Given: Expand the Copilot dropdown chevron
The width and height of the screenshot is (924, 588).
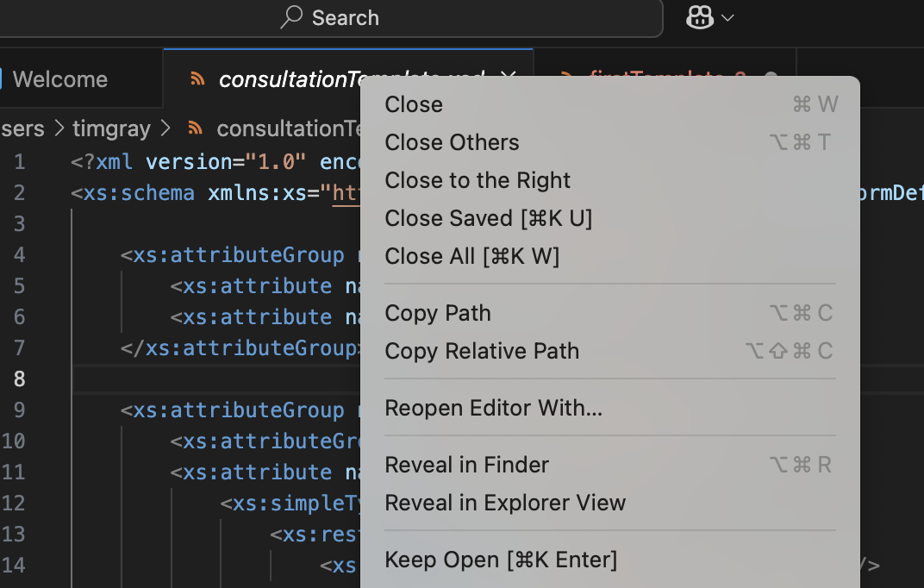Looking at the screenshot, I should click(727, 17).
